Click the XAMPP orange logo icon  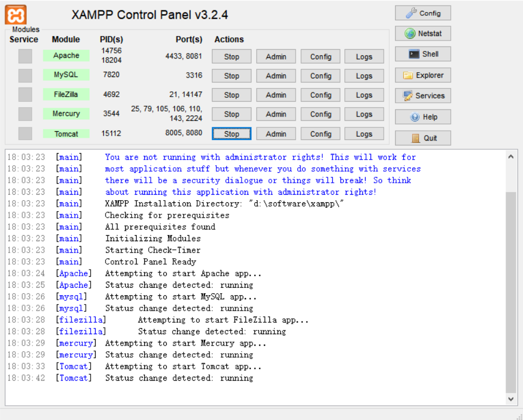click(x=16, y=15)
